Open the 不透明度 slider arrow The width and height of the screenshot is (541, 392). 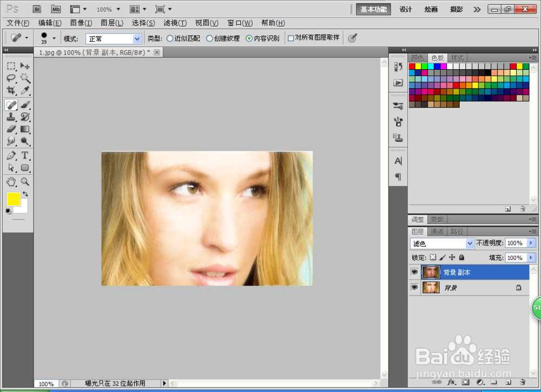point(531,243)
